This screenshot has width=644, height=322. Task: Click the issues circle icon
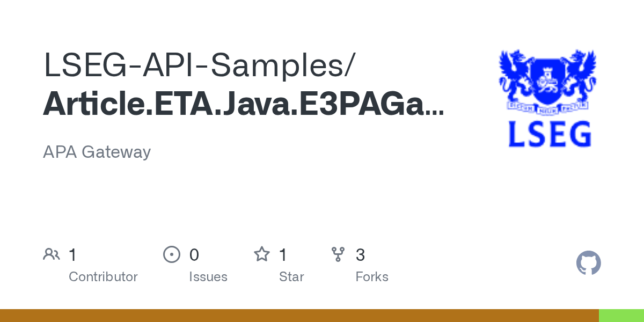click(171, 254)
